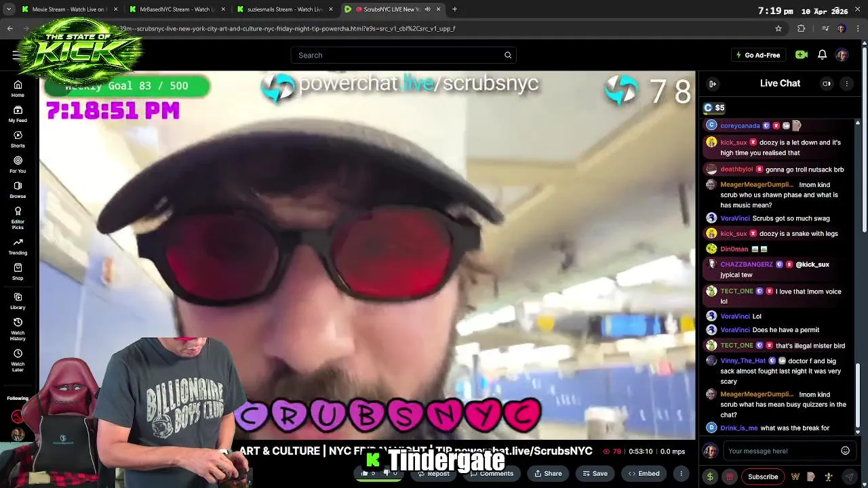The height and width of the screenshot is (488, 868).
Task: Send the chat message with the arrow
Action: tap(849, 476)
